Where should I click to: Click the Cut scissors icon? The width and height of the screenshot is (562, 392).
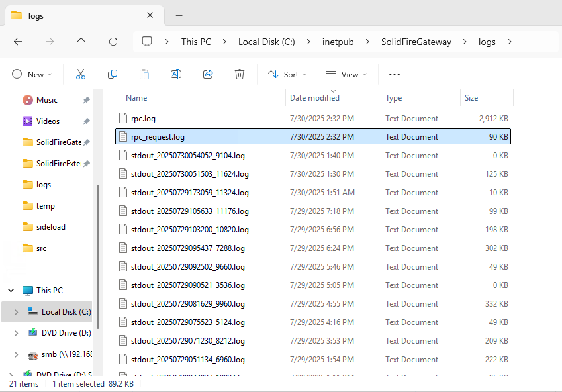click(x=81, y=74)
